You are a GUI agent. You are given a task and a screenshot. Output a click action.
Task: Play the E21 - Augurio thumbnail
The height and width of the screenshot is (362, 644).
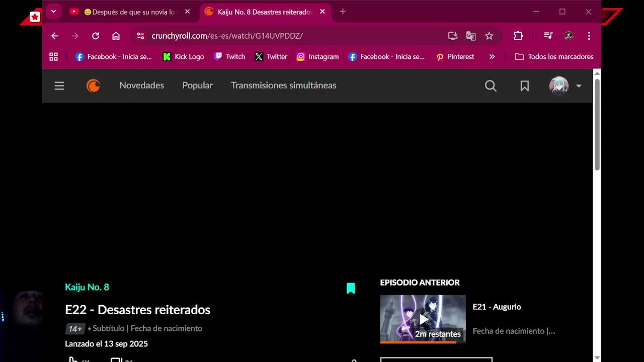point(423,319)
